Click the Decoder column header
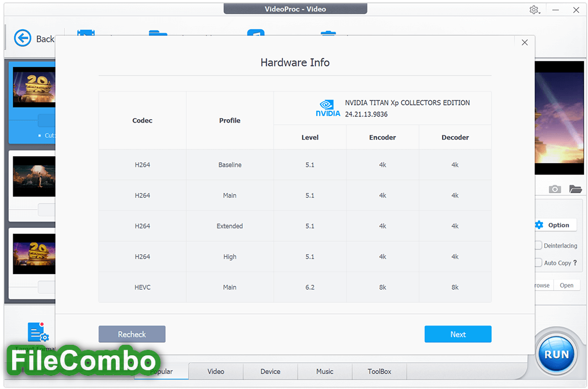The image size is (588, 389). click(x=455, y=137)
